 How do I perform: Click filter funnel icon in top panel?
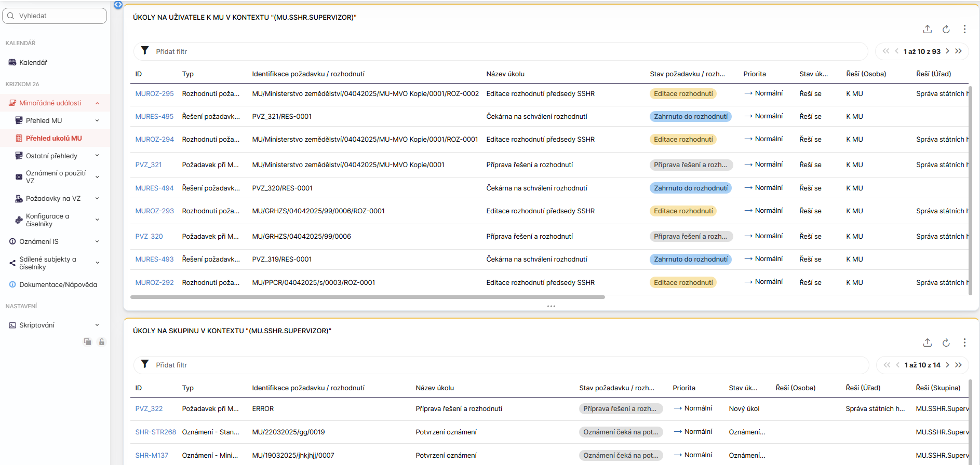145,51
